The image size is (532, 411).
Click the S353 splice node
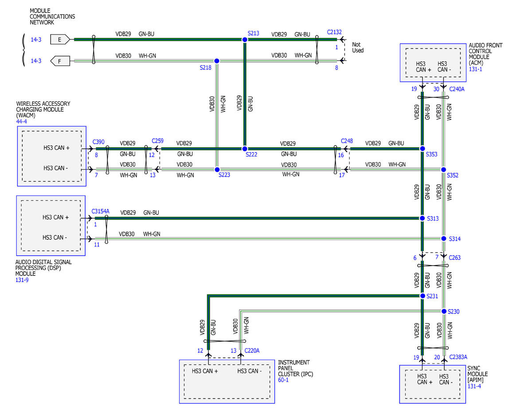pyautogui.click(x=422, y=149)
